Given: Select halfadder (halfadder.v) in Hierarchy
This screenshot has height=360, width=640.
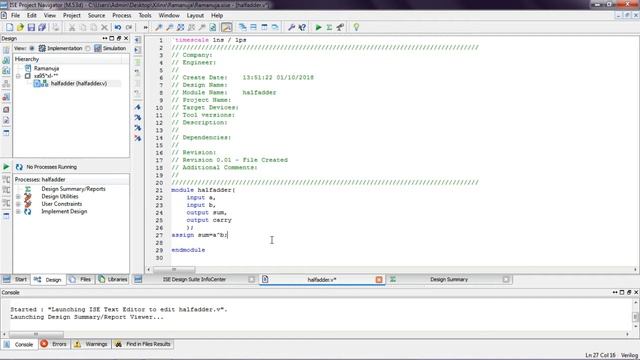Looking at the screenshot, I should pyautogui.click(x=79, y=83).
